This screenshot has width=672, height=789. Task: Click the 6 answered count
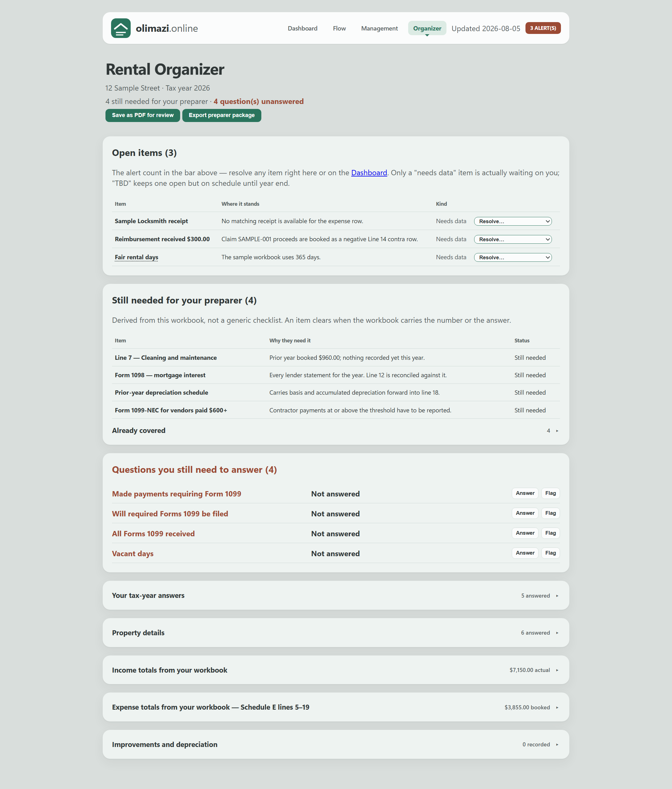tap(535, 633)
